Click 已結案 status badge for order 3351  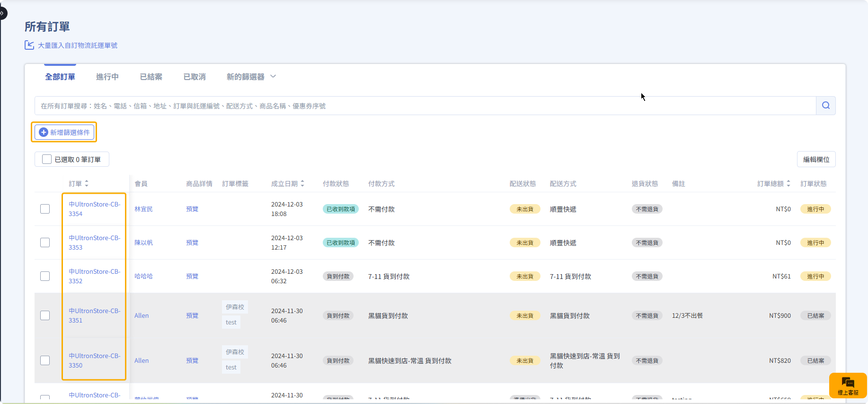[815, 315]
